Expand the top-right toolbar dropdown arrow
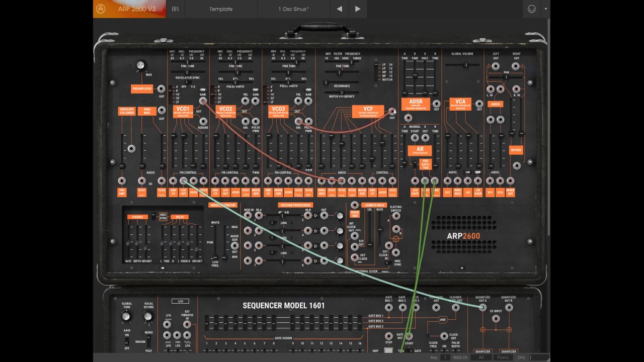The height and width of the screenshot is (362, 644). pos(546,9)
